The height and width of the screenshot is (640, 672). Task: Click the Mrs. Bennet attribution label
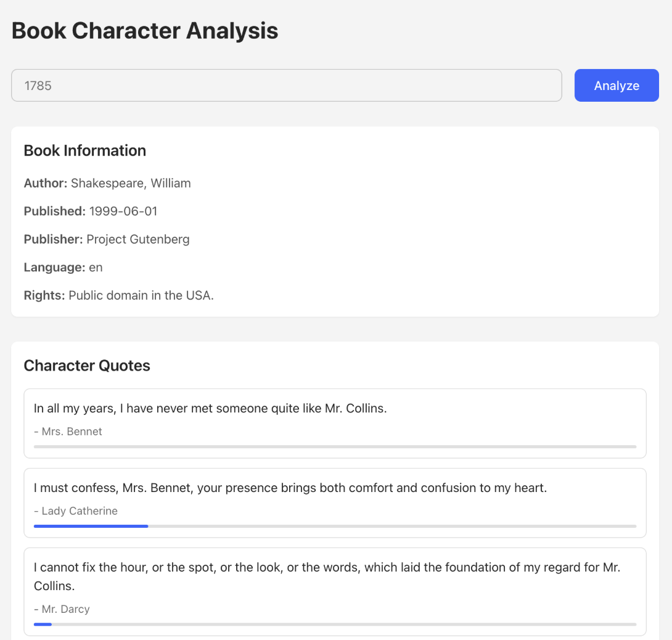pos(68,432)
